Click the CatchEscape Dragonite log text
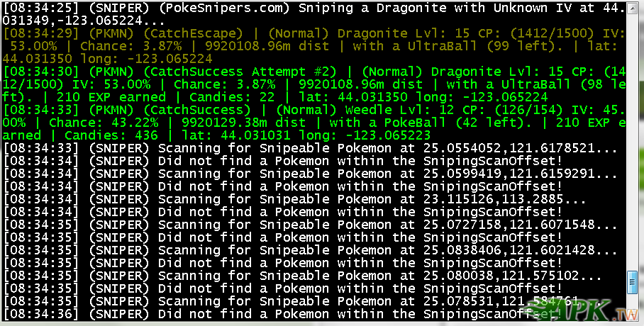This screenshot has width=644, height=326. pos(313,46)
